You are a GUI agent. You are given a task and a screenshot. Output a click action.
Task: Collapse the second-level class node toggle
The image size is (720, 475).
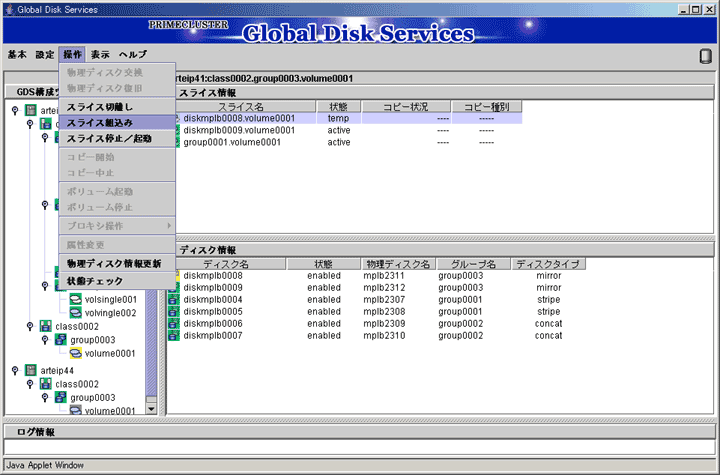point(30,124)
